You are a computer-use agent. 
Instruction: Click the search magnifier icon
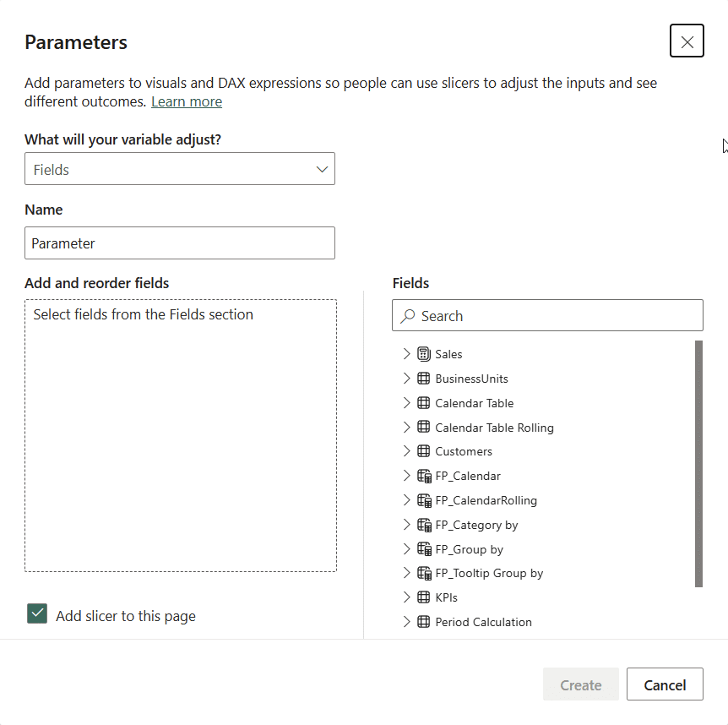(409, 315)
